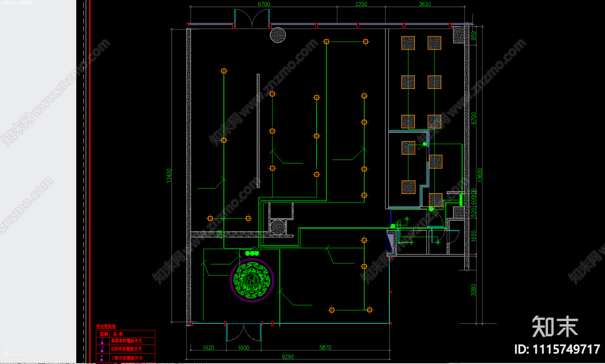
Task: Pick the single-gang switch symbol in legend
Action: click(102, 341)
